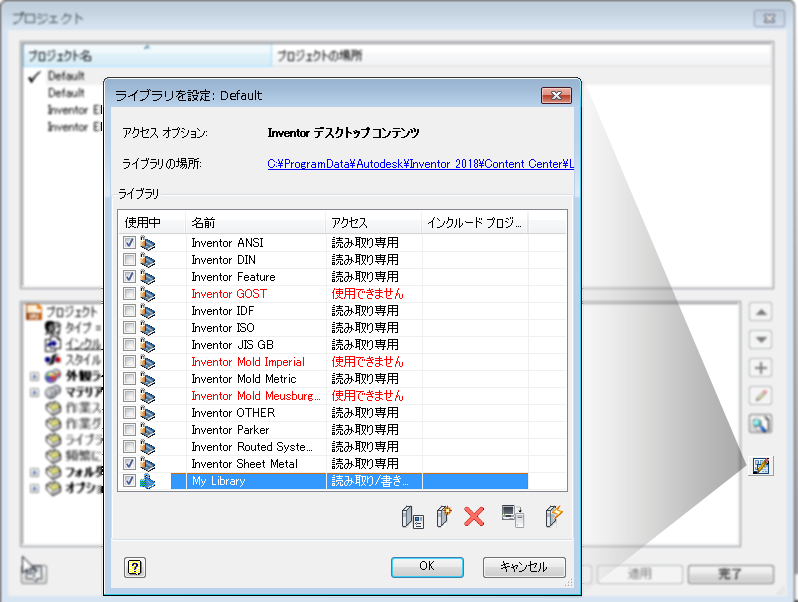Expand the 外観 node in project tree
This screenshot has width=798, height=602.
point(34,377)
